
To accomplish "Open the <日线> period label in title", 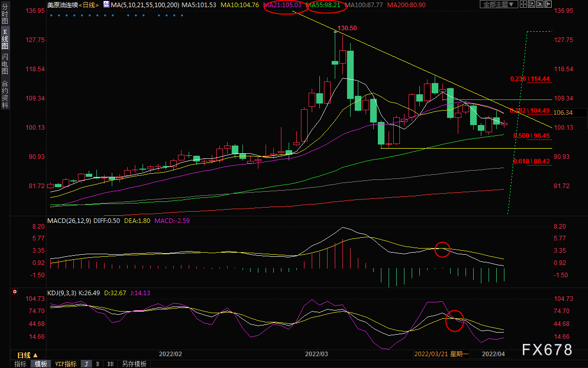I will pos(89,5).
